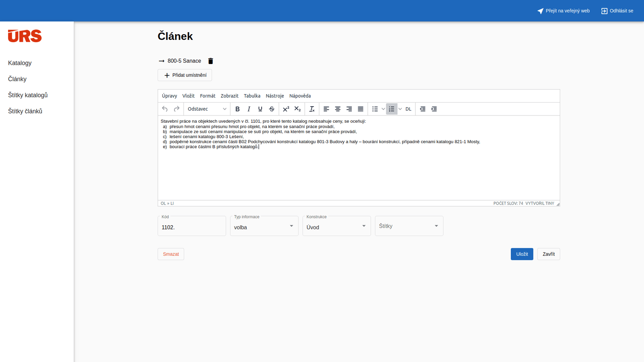Close the article with Zavřít
This screenshot has height=362, width=644.
[549, 254]
